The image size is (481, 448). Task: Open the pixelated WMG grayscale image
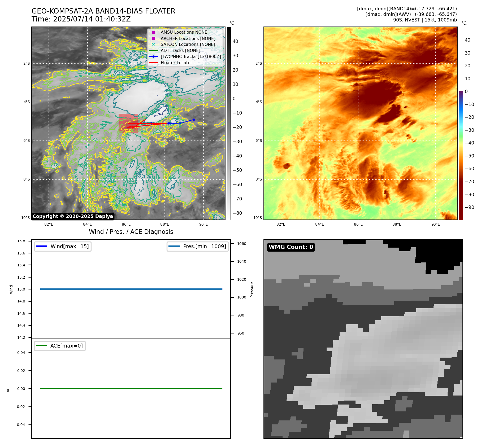(363, 339)
